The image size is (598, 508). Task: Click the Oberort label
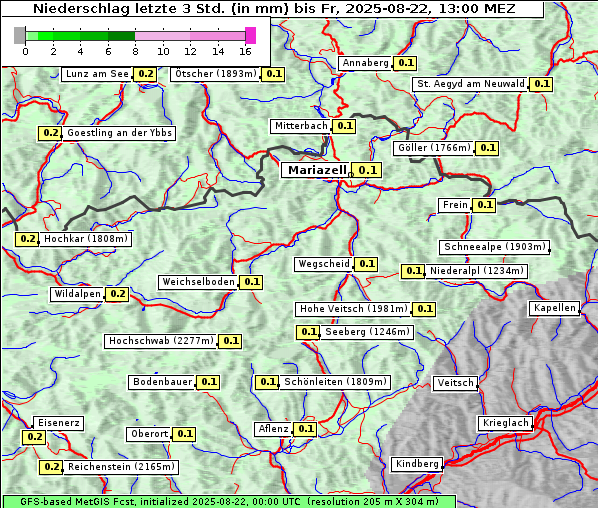coord(149,434)
